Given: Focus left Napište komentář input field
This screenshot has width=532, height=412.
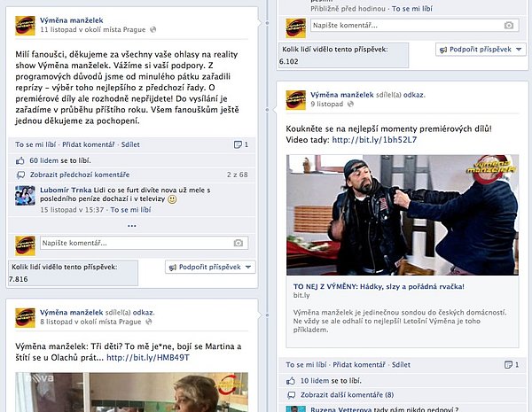Looking at the screenshot, I should (145, 243).
